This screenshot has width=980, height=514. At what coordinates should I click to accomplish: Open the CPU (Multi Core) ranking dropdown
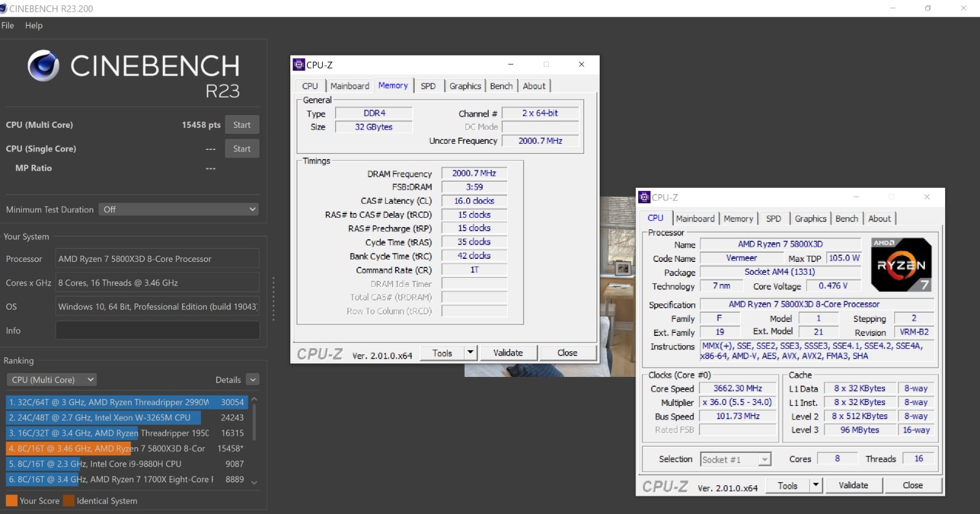53,380
